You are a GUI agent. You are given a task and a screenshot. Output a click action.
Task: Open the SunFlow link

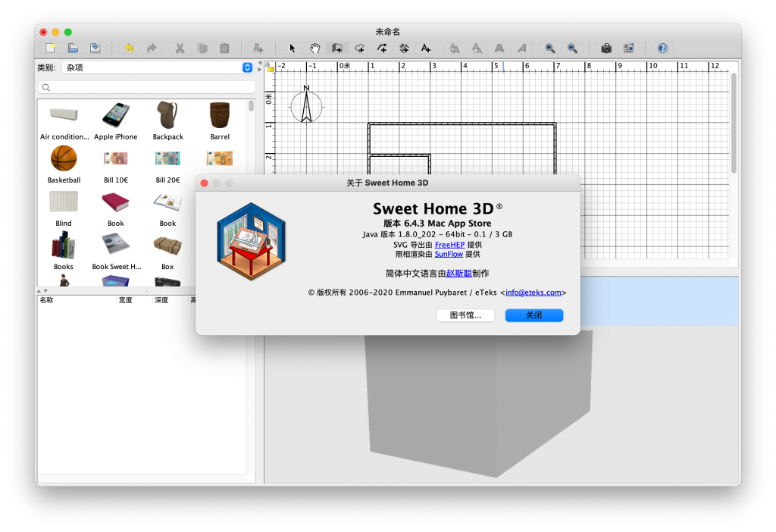click(x=449, y=254)
